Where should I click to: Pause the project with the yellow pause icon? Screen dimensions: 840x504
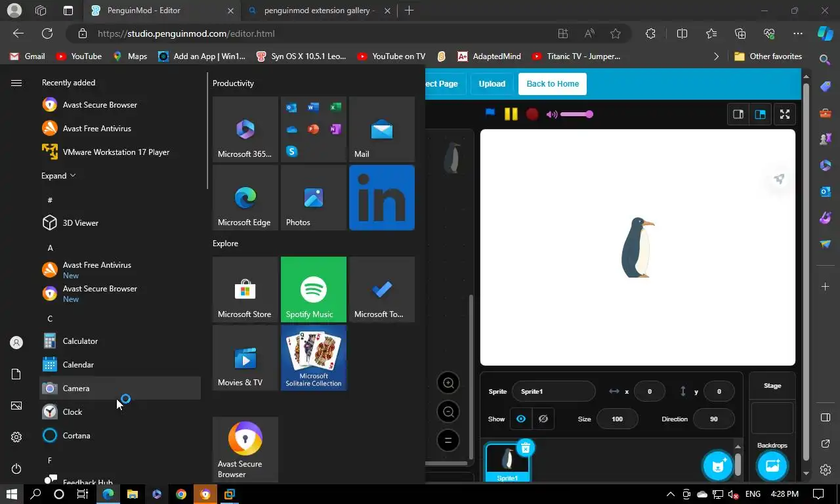[511, 114]
